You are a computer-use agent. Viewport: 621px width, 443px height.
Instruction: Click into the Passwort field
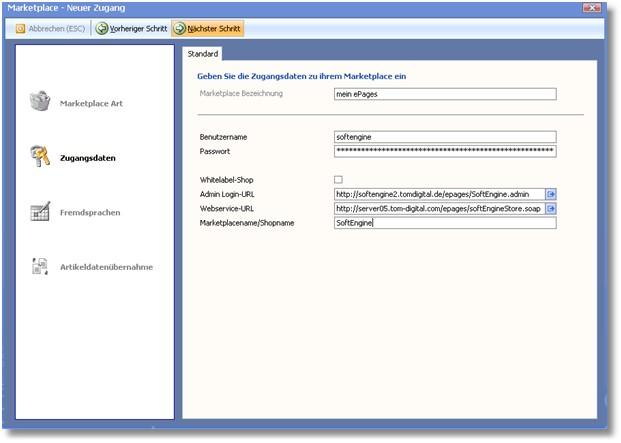(x=444, y=151)
